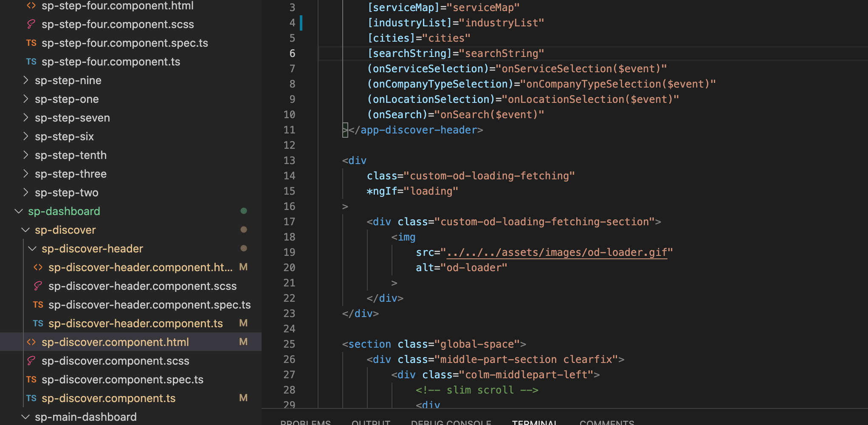This screenshot has width=868, height=425.
Task: Click HTML icon of sp-discover-header.component.html
Action: 38,267
